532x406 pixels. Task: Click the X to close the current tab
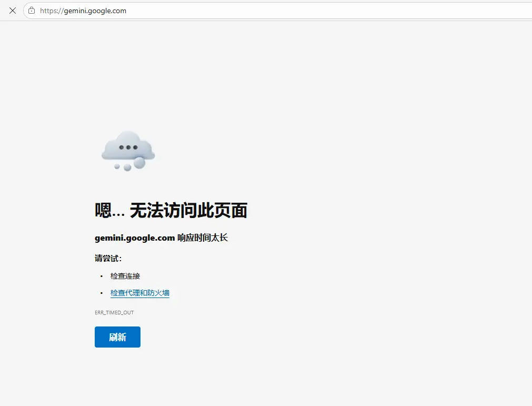tap(13, 10)
